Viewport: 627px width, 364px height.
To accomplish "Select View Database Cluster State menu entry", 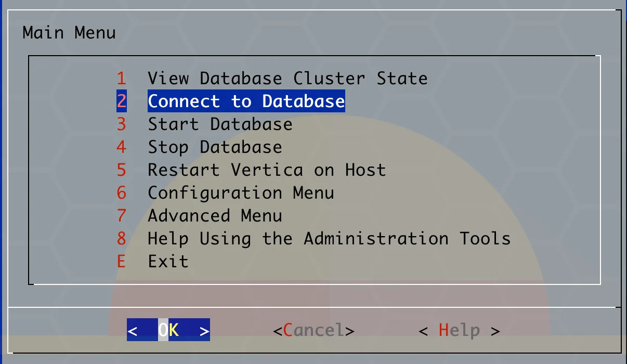I will tap(288, 79).
